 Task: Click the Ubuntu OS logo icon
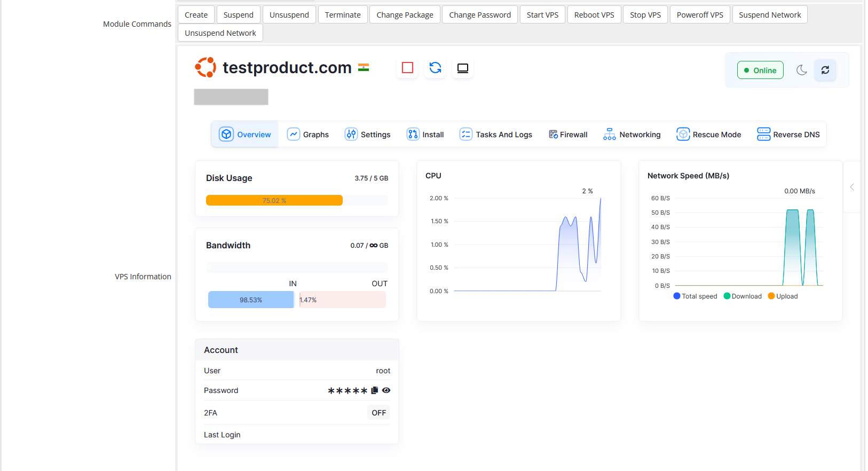[x=206, y=67]
